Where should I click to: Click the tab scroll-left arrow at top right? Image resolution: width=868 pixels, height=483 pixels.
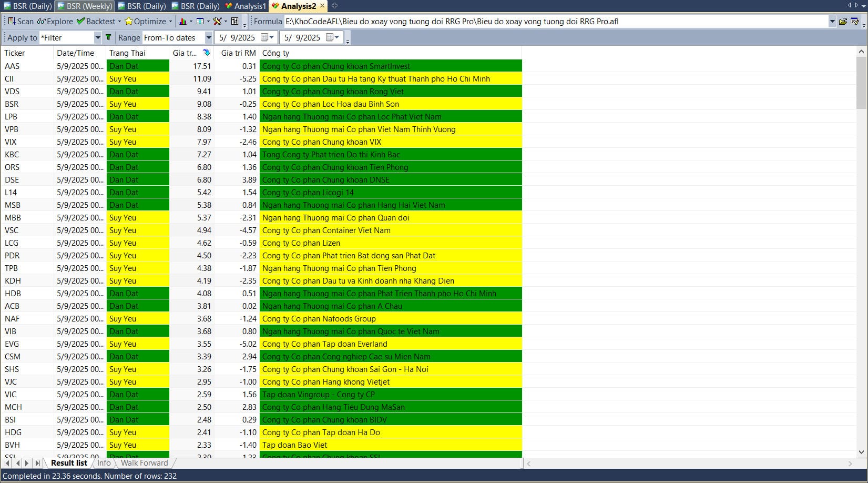click(849, 5)
